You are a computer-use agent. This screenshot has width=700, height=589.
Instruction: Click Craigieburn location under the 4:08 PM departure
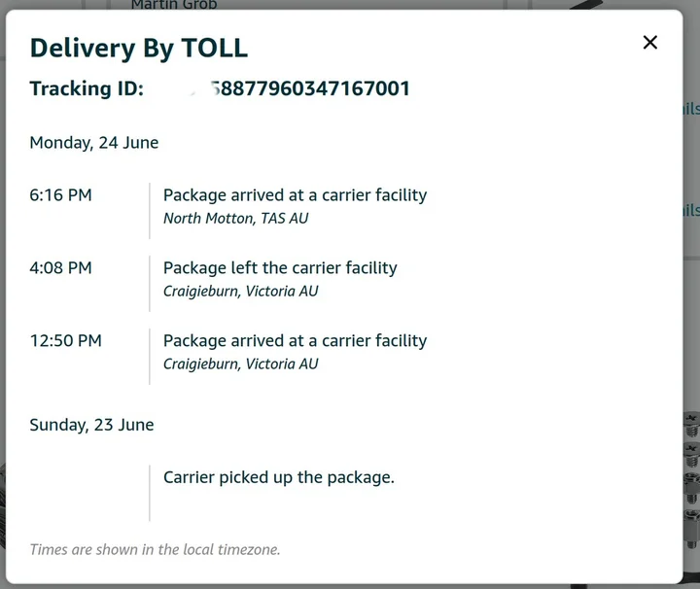(x=240, y=291)
